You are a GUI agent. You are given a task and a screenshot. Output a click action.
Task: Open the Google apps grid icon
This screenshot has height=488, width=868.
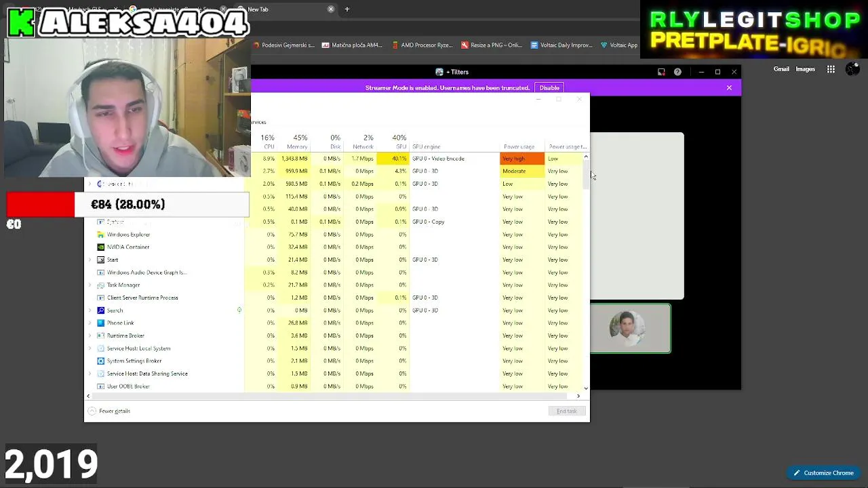tap(831, 69)
